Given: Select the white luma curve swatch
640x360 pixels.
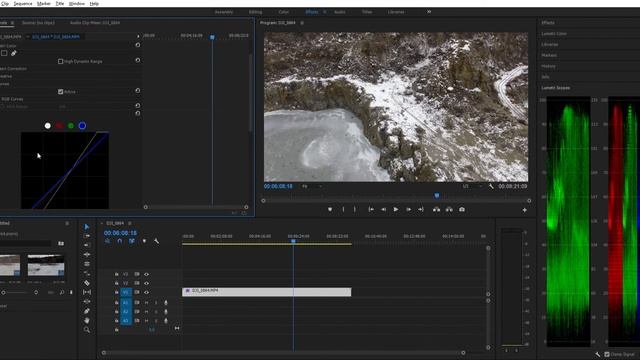Looking at the screenshot, I should tap(47, 126).
